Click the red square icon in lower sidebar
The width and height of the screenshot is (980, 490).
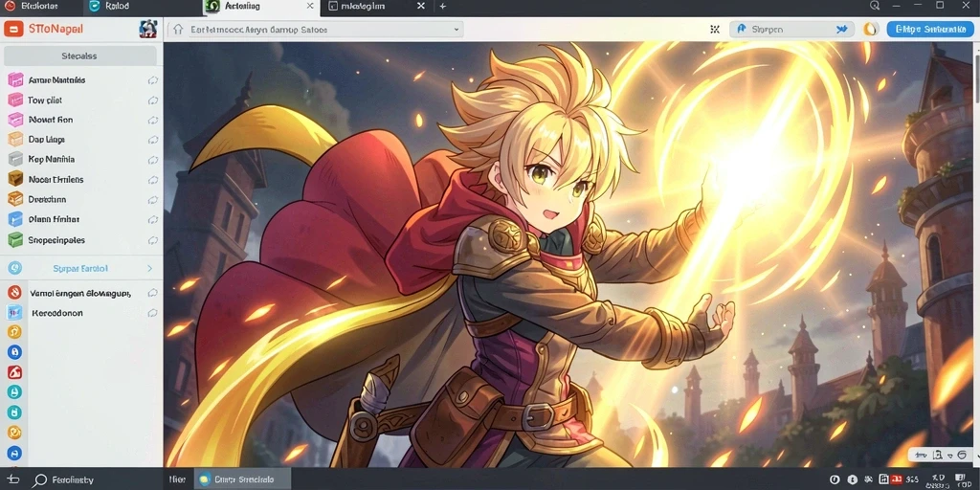(x=14, y=372)
